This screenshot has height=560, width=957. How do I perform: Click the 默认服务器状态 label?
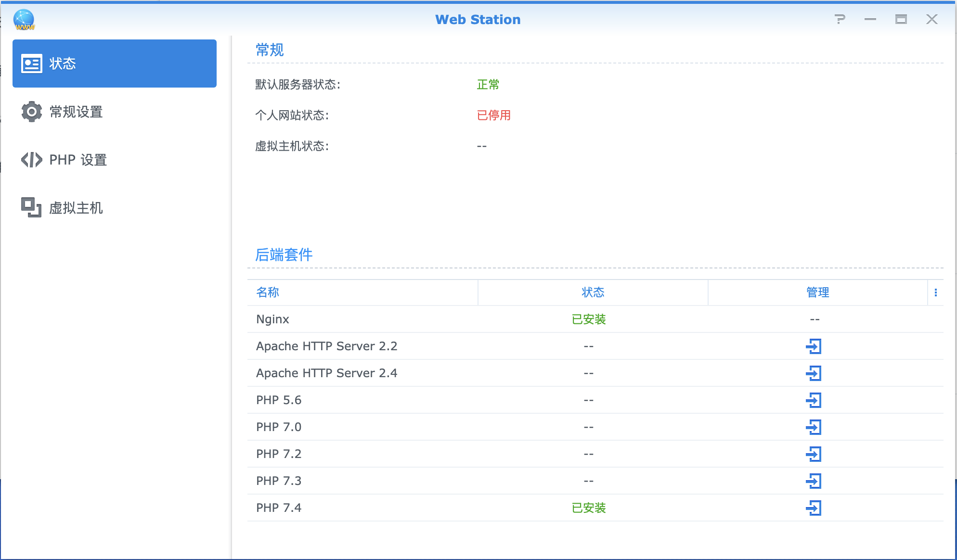[297, 85]
